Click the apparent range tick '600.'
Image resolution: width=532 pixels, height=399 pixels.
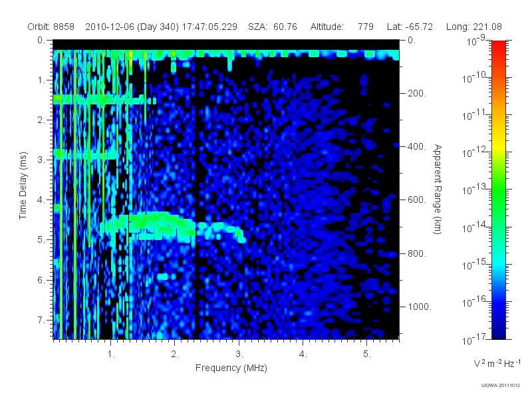tap(417, 200)
